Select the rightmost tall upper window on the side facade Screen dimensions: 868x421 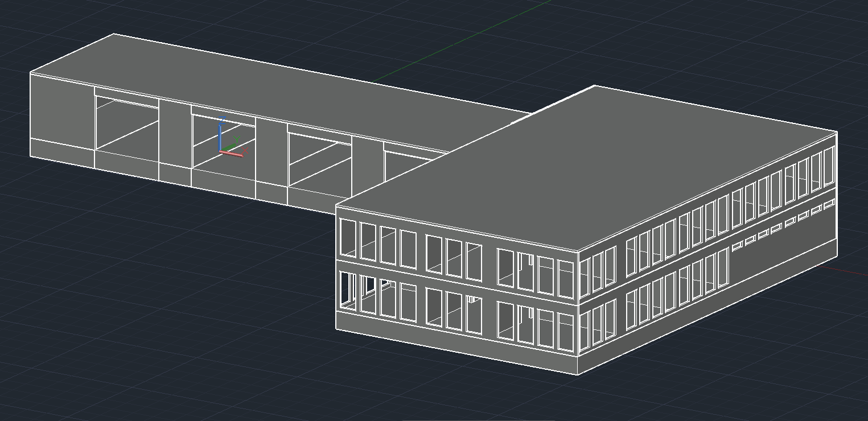click(829, 167)
